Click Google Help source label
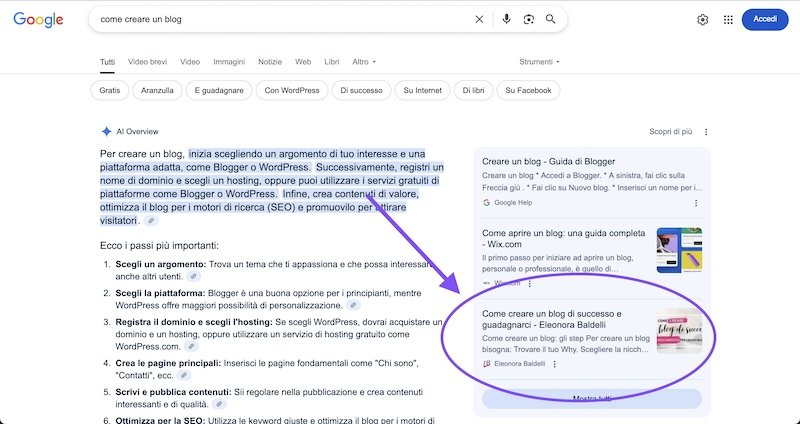Screen dimensions: 800x424 click(513, 203)
